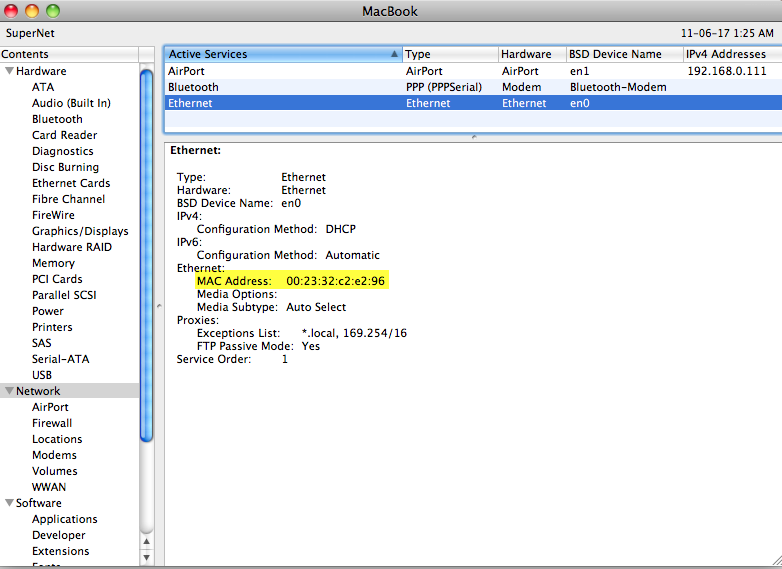Open Graphics/Displays in the sidebar

click(x=80, y=231)
